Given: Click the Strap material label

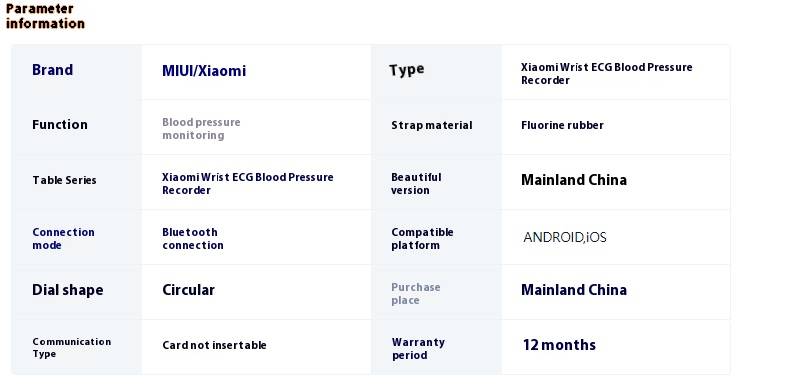Looking at the screenshot, I should [x=432, y=125].
